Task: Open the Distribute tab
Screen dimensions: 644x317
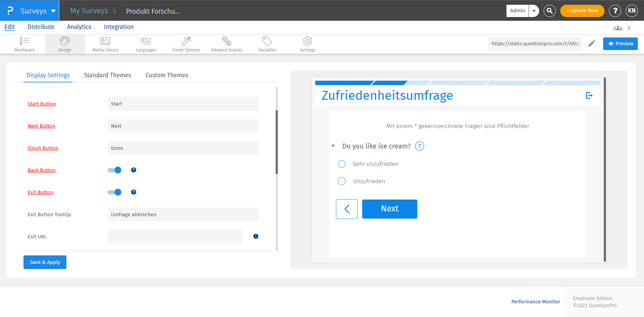Action: tap(41, 27)
